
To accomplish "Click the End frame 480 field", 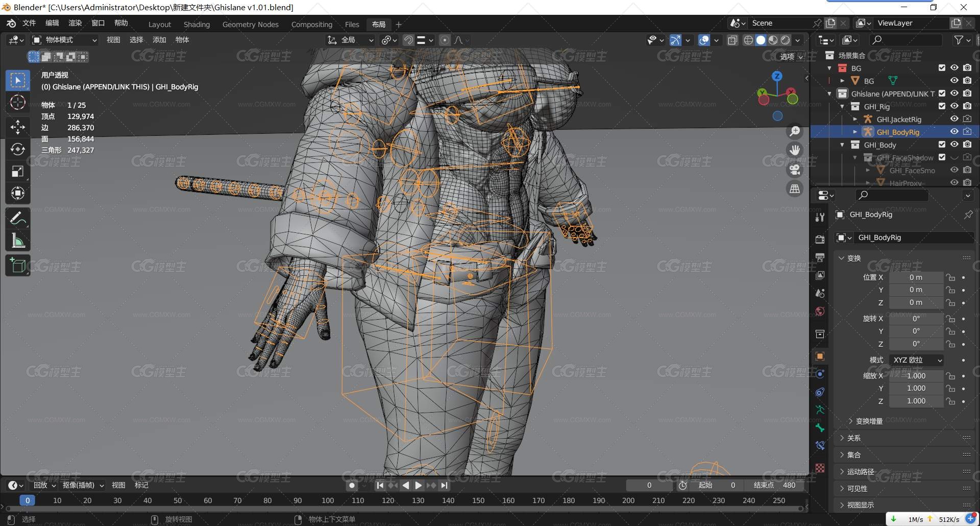I will point(775,486).
